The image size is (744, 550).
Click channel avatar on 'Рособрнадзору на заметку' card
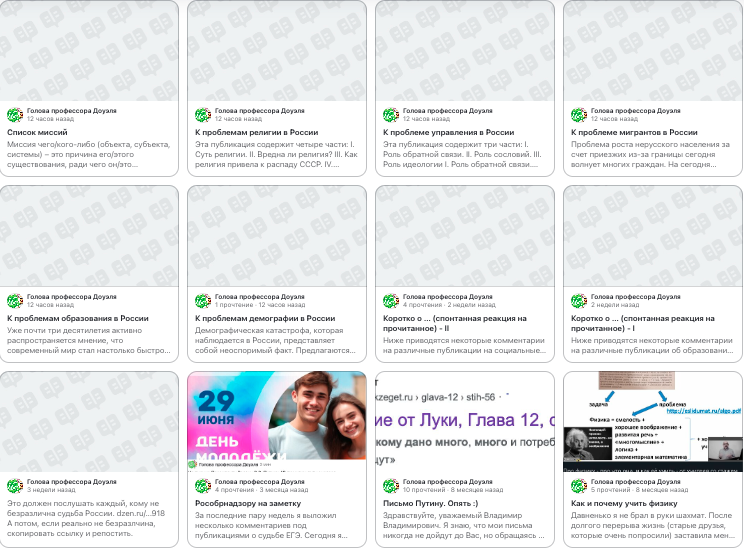click(x=203, y=485)
